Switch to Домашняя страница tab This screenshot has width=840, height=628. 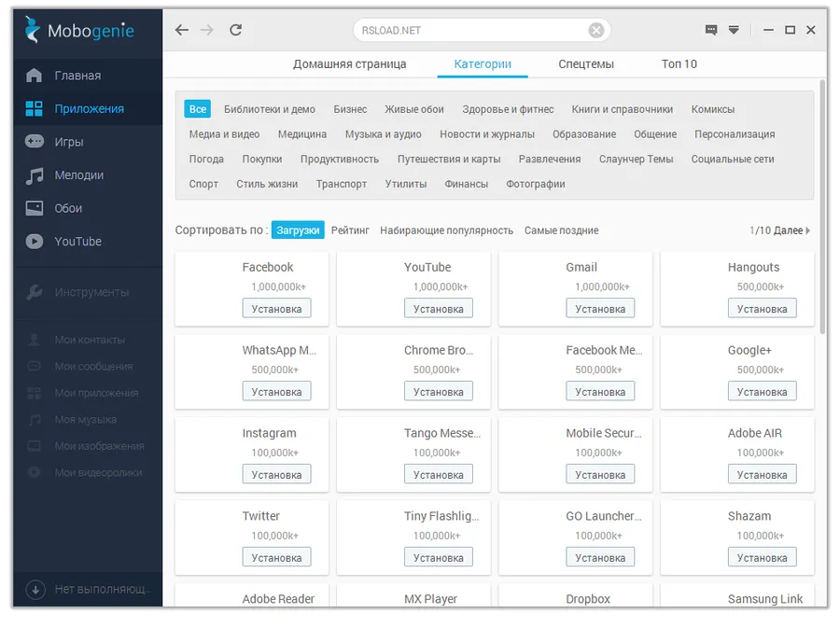349,64
